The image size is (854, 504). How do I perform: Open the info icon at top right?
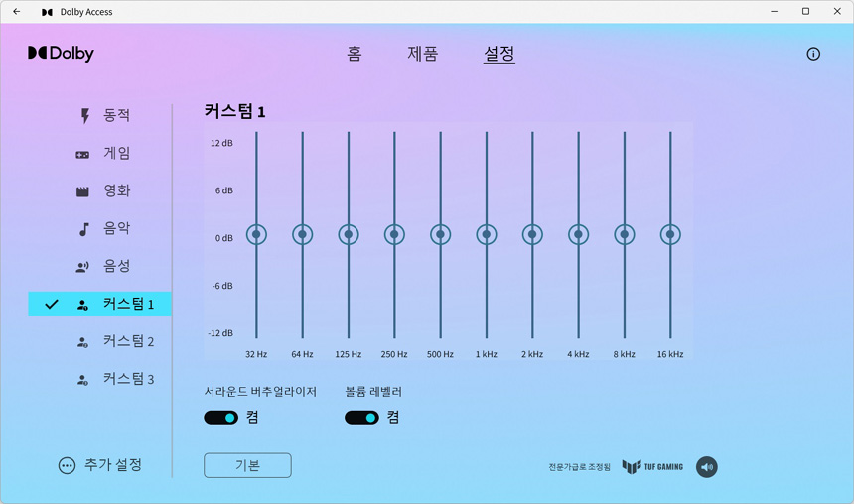pyautogui.click(x=813, y=54)
